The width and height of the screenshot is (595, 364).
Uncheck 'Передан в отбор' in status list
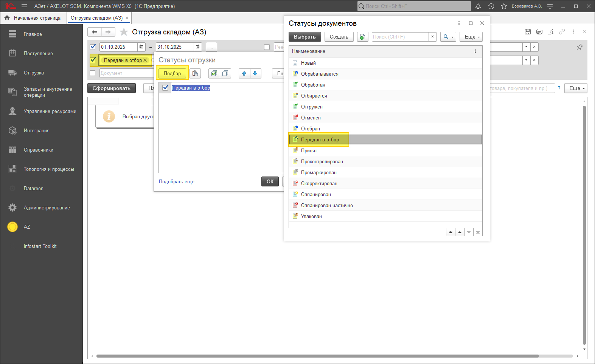[x=165, y=88]
